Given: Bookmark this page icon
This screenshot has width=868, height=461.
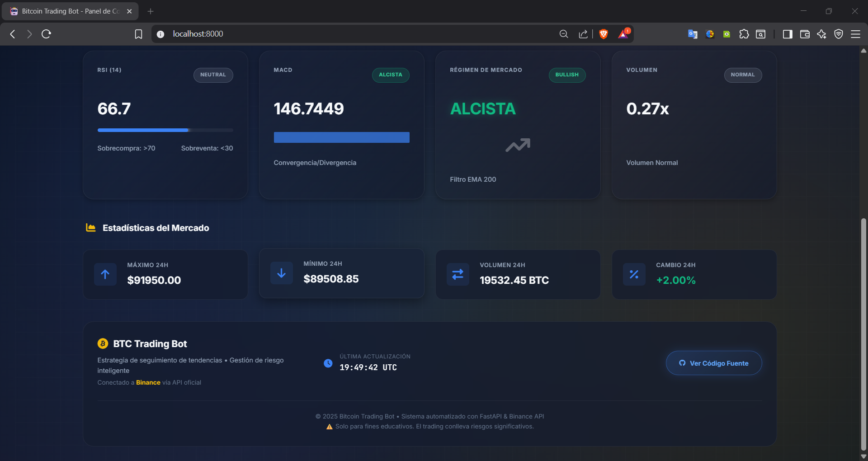Looking at the screenshot, I should [138, 34].
